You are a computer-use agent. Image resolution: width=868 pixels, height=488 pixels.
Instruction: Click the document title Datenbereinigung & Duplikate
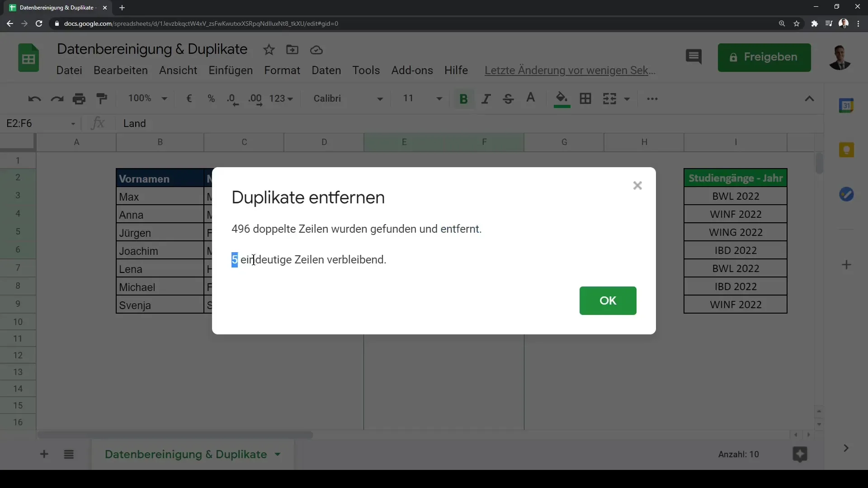click(x=152, y=49)
